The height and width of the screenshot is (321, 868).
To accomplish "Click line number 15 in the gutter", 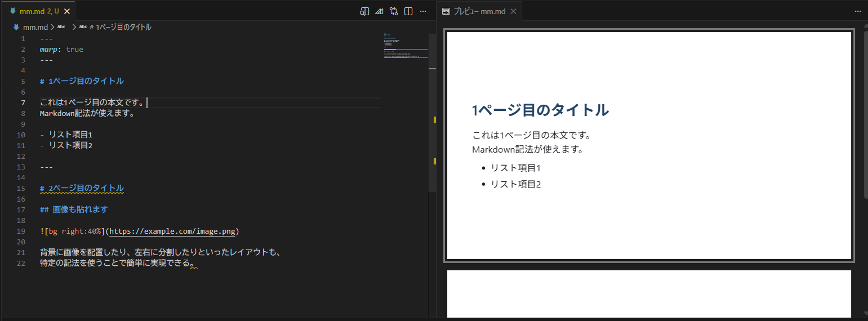I will click(x=21, y=188).
